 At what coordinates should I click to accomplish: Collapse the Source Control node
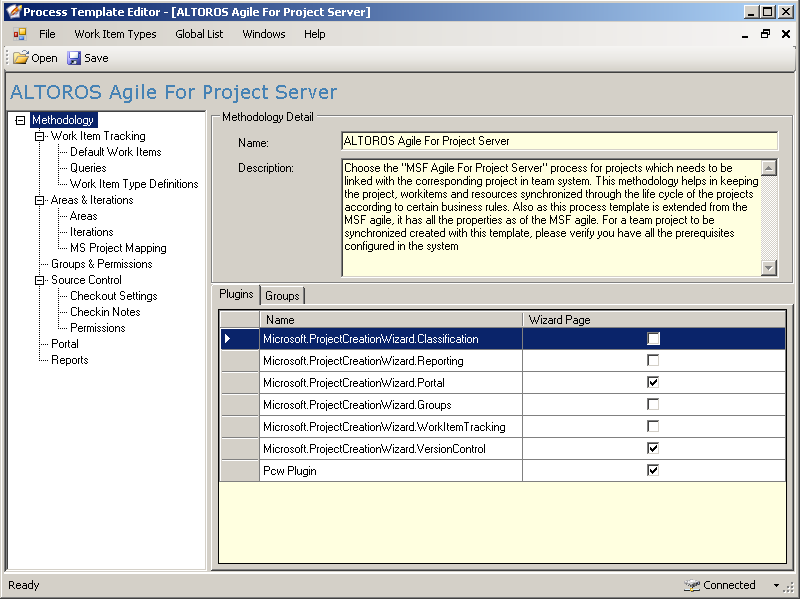(x=39, y=280)
